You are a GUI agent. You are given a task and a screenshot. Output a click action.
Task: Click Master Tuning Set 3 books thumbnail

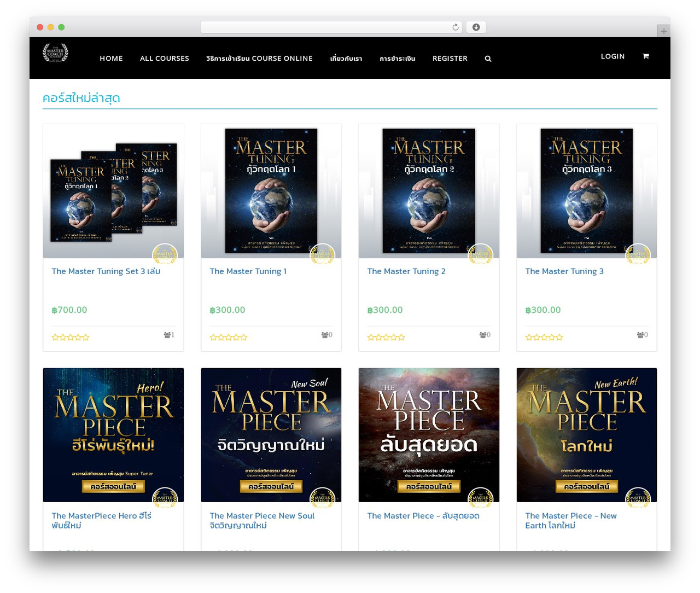tap(113, 191)
